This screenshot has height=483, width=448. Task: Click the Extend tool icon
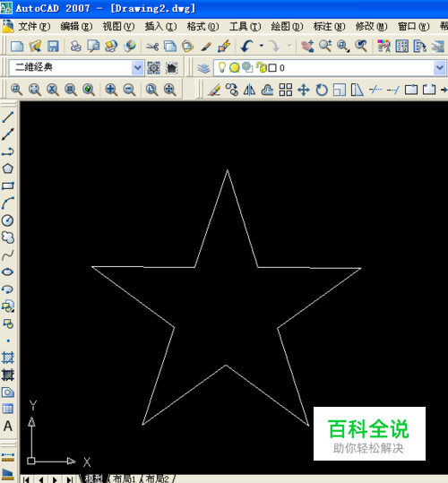pyautogui.click(x=393, y=90)
